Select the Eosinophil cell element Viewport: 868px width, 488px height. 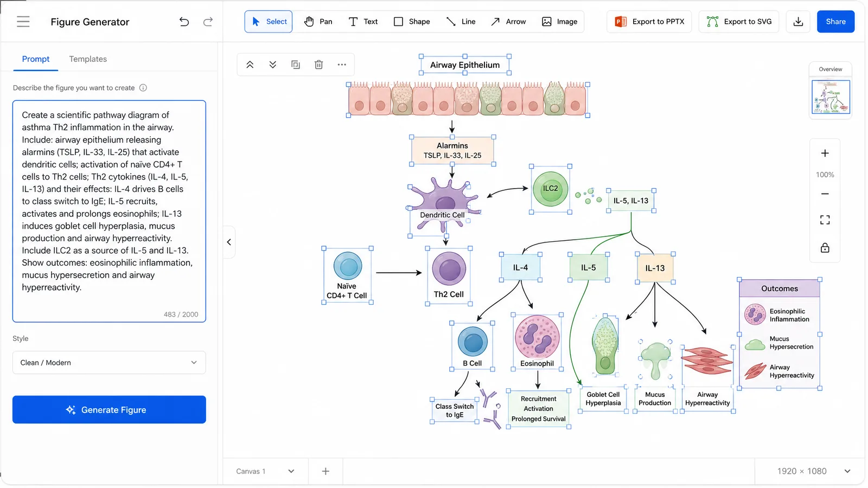537,342
